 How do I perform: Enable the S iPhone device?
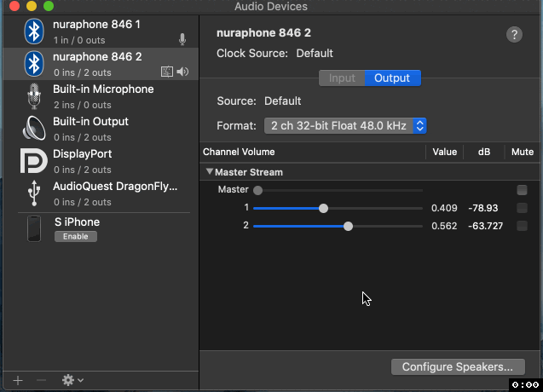76,237
